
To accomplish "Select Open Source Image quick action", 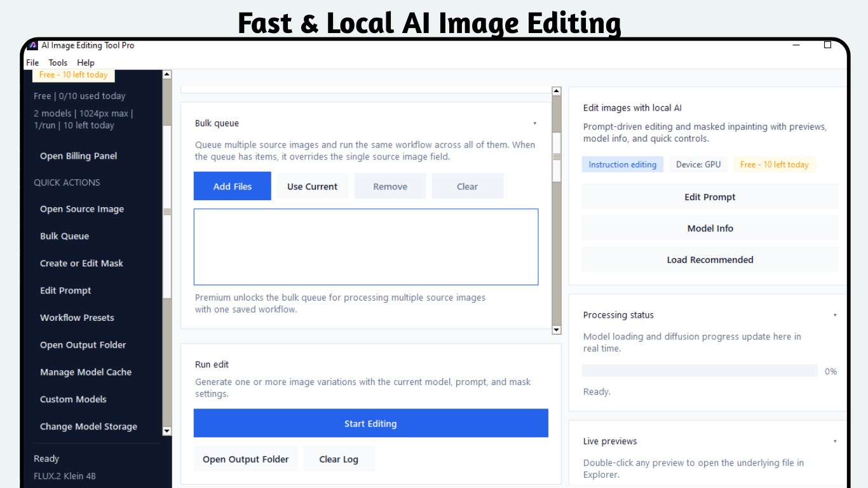I will coord(82,209).
